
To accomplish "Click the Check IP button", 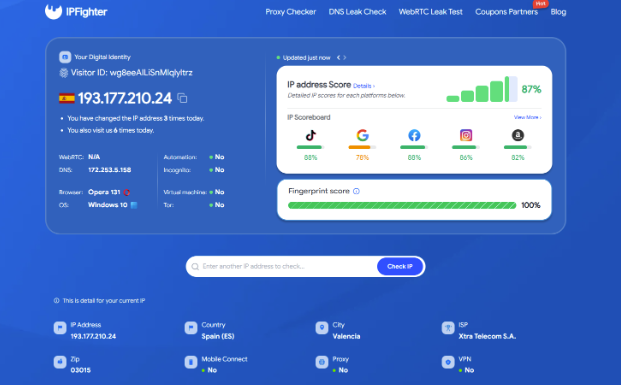I will pos(400,266).
